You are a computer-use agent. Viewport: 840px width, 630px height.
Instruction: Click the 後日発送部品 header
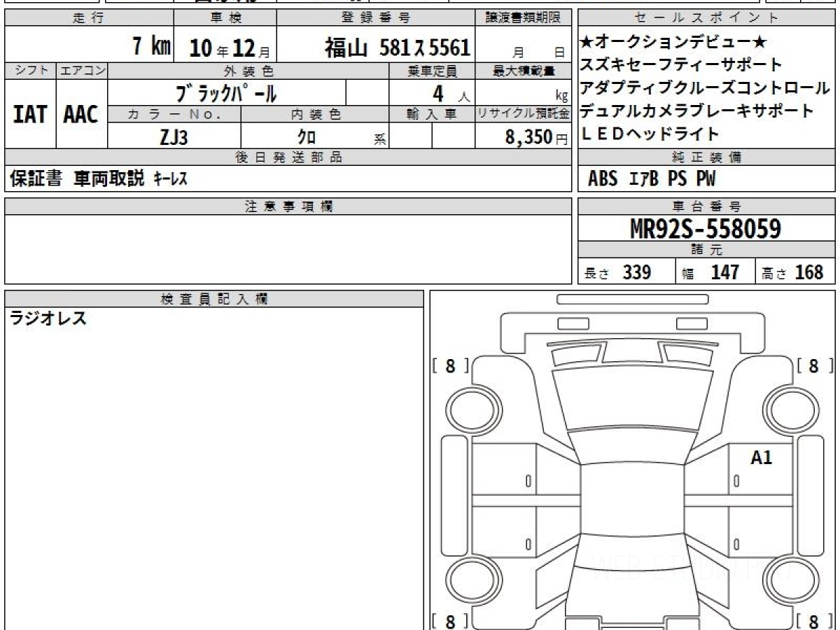(x=288, y=157)
